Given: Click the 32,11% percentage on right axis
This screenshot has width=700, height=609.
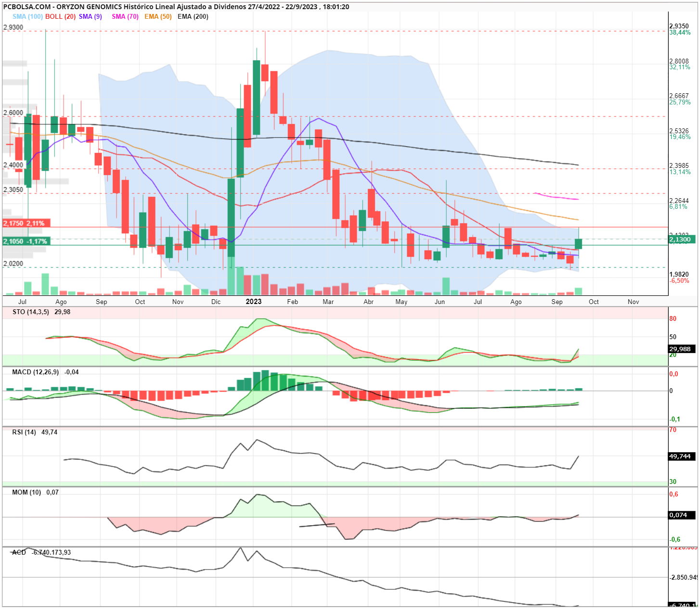Looking at the screenshot, I should [680, 67].
